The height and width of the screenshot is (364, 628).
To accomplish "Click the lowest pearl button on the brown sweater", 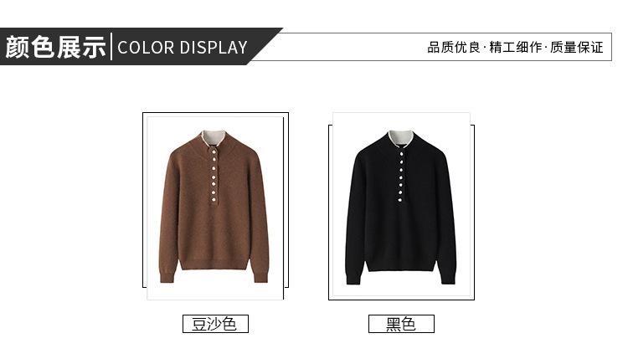I will tap(214, 199).
